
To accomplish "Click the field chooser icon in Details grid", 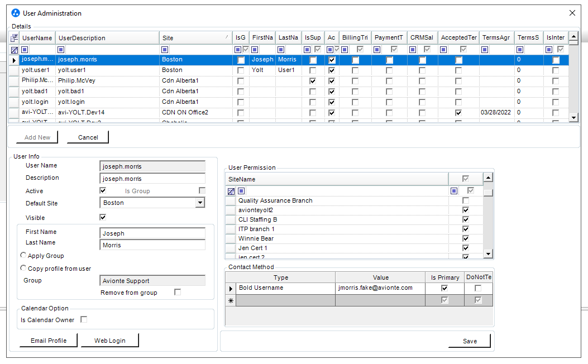I will click(x=14, y=38).
